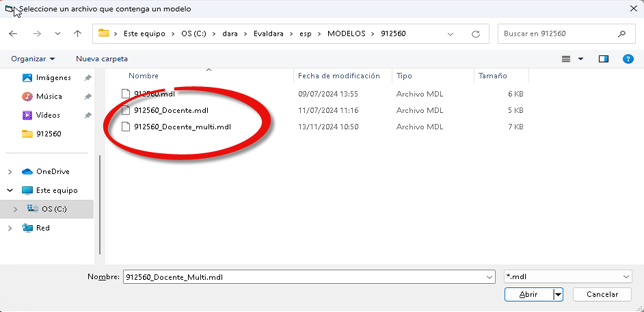Image resolution: width=644 pixels, height=312 pixels.
Task: Open view options dropdown arrow
Action: click(x=580, y=59)
